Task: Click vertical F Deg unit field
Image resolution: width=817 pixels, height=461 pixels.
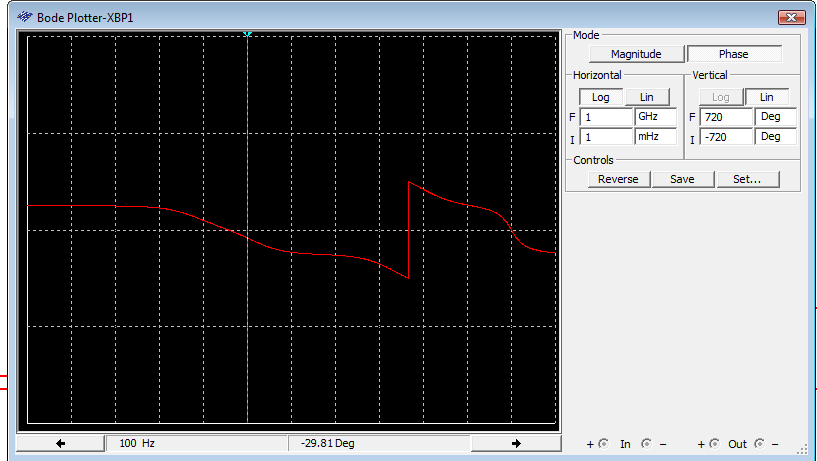Action: (776, 117)
